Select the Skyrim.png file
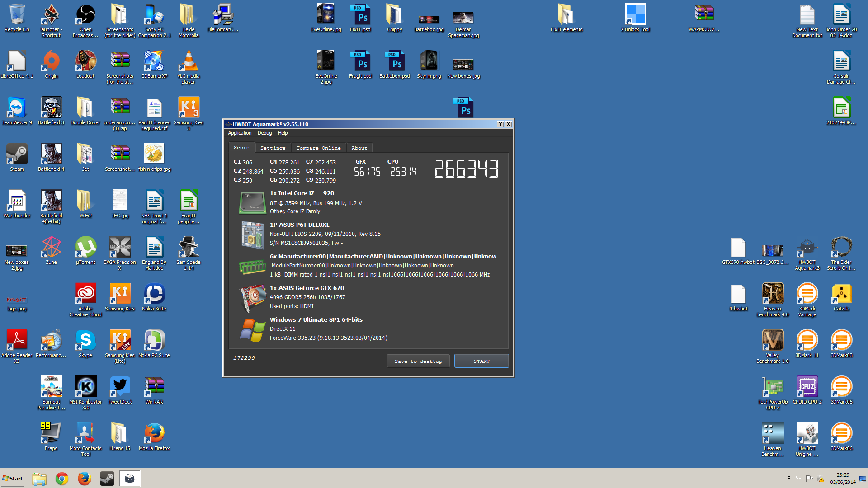Screen dimensions: 868x488 tap(429, 64)
